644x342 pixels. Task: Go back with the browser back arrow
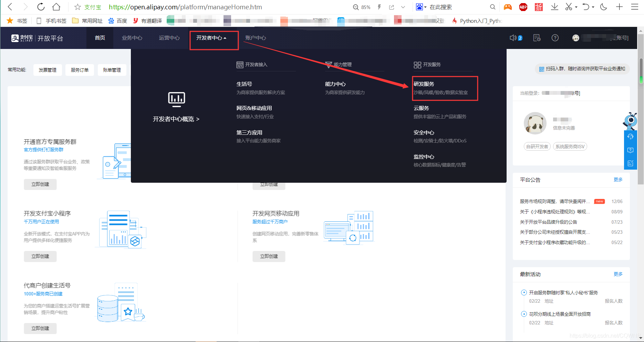pyautogui.click(x=10, y=7)
